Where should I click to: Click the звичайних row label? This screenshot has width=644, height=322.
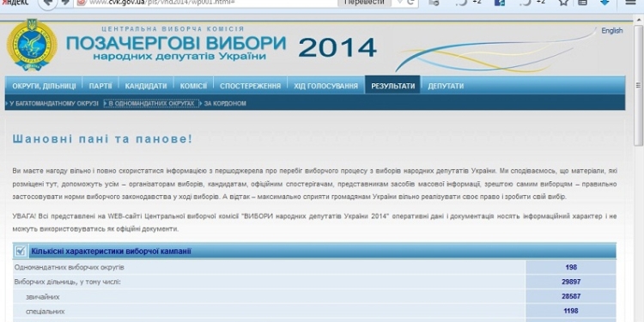click(x=43, y=296)
